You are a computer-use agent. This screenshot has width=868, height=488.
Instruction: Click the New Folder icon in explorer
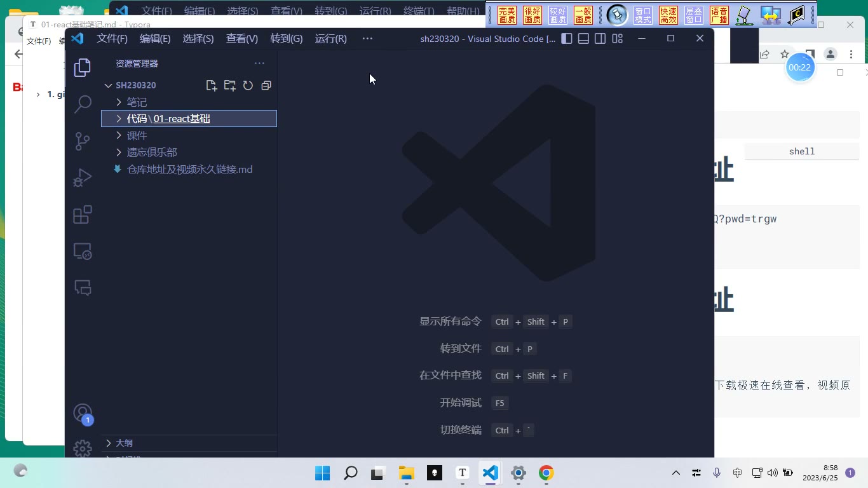point(230,85)
